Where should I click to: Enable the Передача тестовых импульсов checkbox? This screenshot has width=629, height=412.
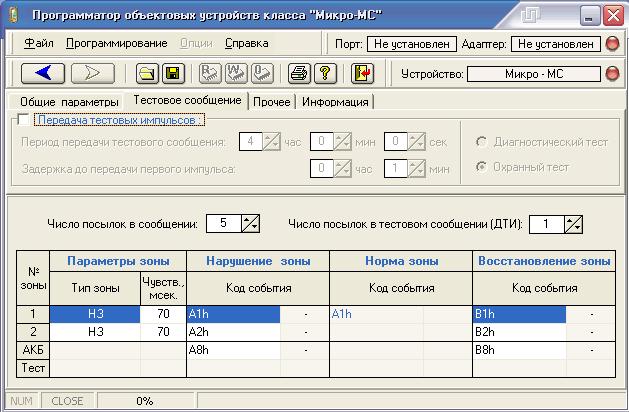click(x=23, y=120)
